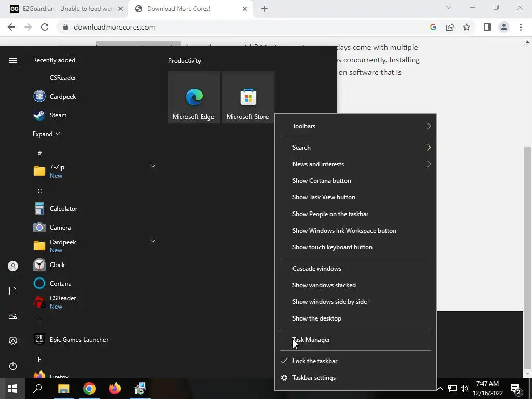Expand the Cardpeek folder chevron
Viewport: 532px width, 399px height.
click(153, 241)
